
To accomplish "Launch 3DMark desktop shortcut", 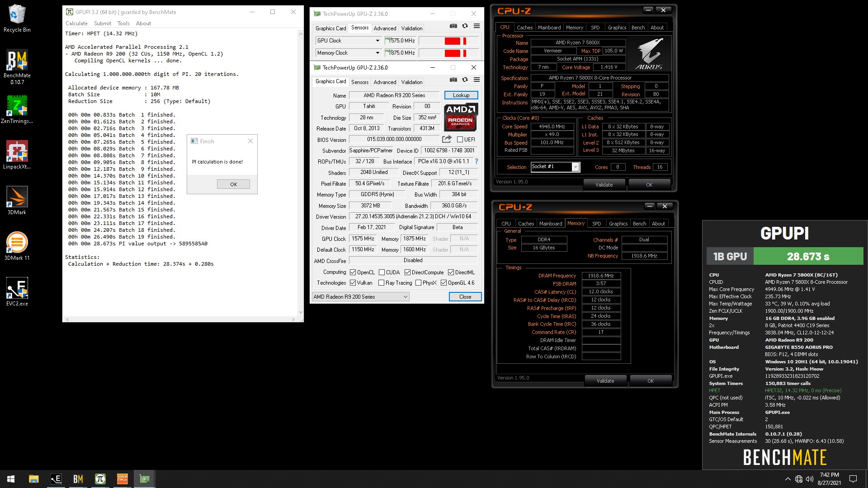I will pos(17,200).
